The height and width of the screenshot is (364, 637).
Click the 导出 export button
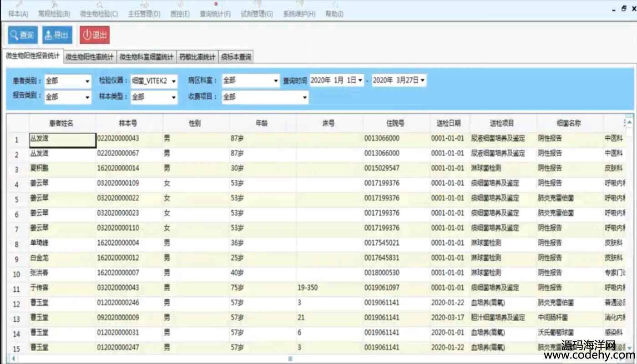tap(57, 35)
